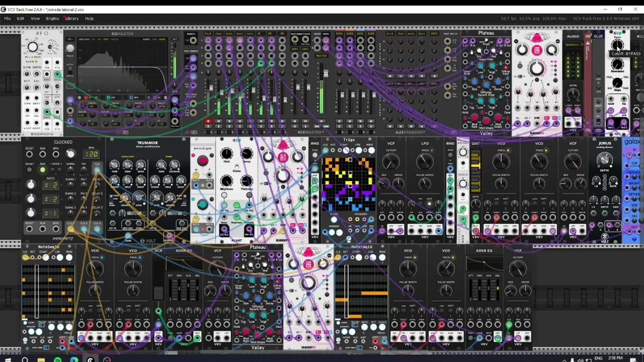Open File Explorer from the taskbar
644x362 pixels.
tap(41, 359)
